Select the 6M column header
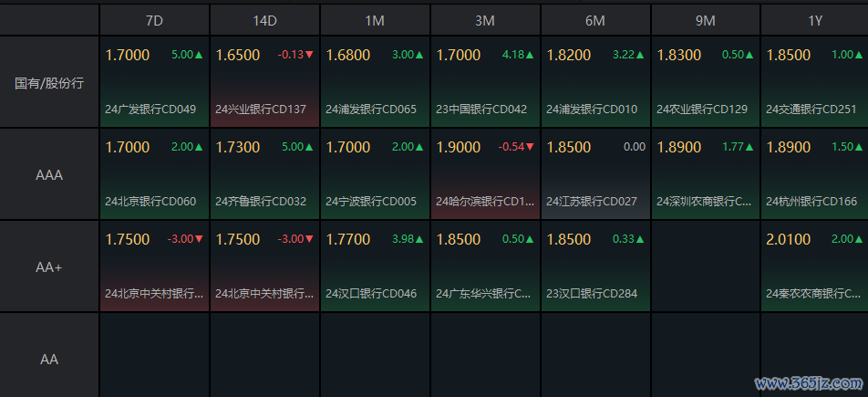The width and height of the screenshot is (868, 397). [595, 20]
